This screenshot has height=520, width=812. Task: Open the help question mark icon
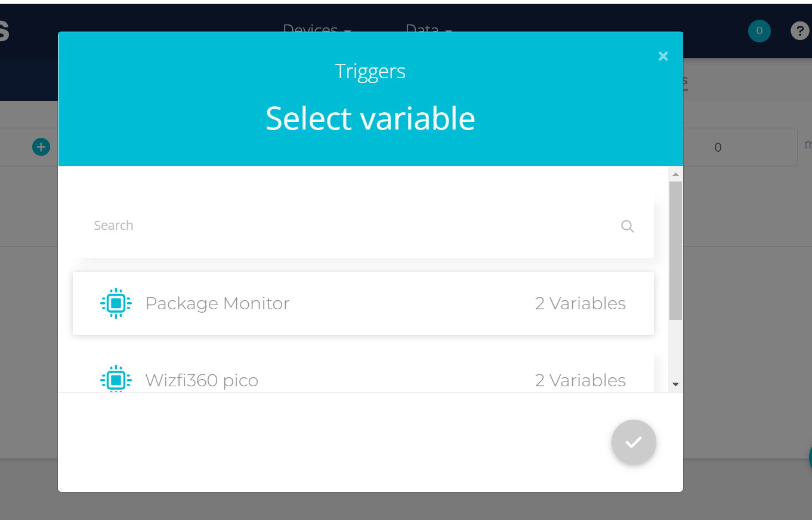[x=799, y=31]
